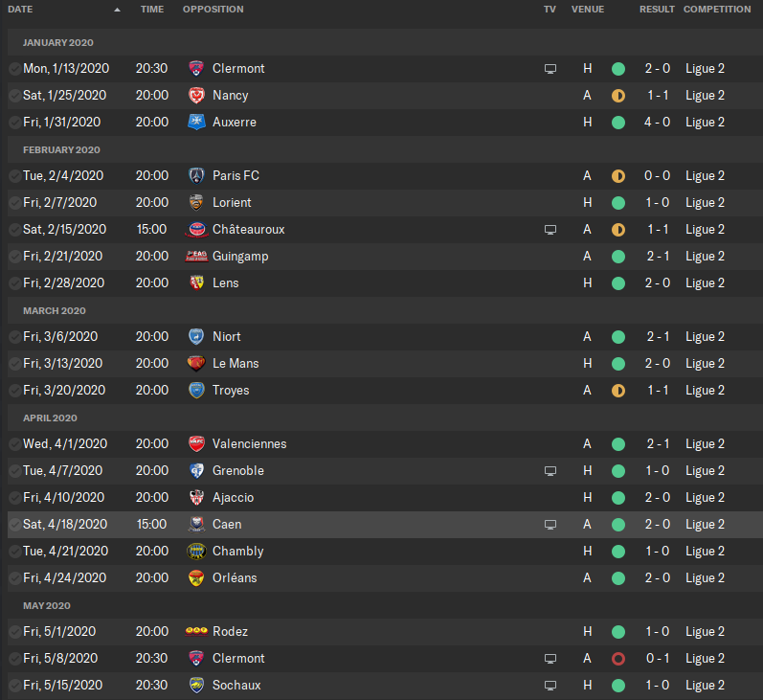
Task: Click the Clermont club badge on 1/13/2020
Action: coord(196,69)
